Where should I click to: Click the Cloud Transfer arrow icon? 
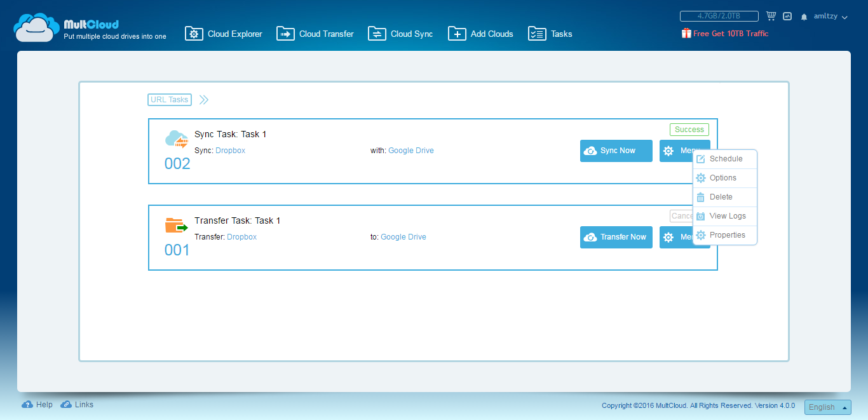point(285,34)
